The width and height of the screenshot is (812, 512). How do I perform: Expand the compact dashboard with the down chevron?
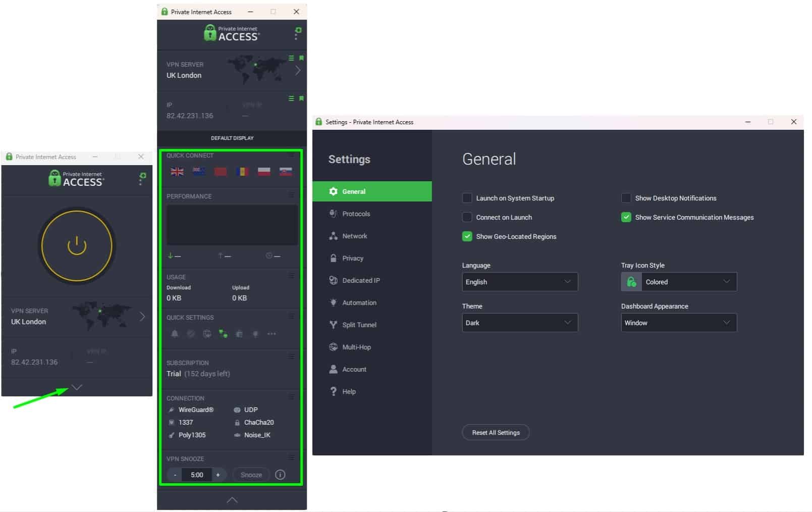(77, 387)
